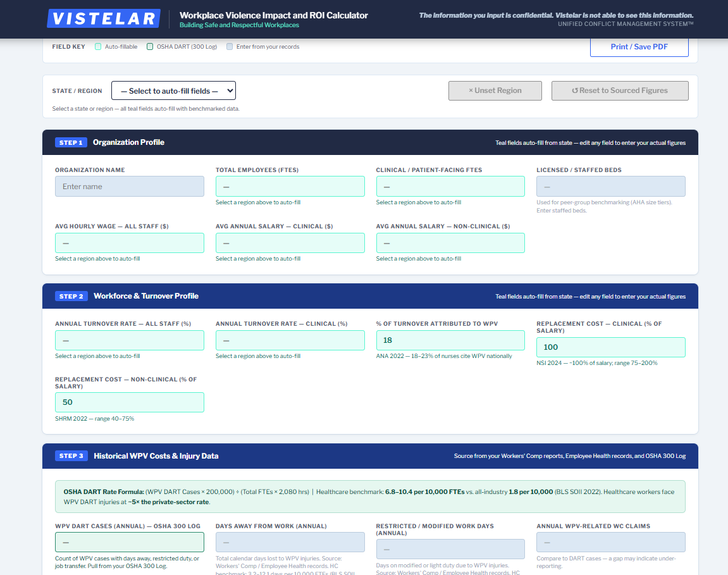Screen dimensions: 728x575
Task: Click the STEP 1 badge
Action: pos(71,142)
